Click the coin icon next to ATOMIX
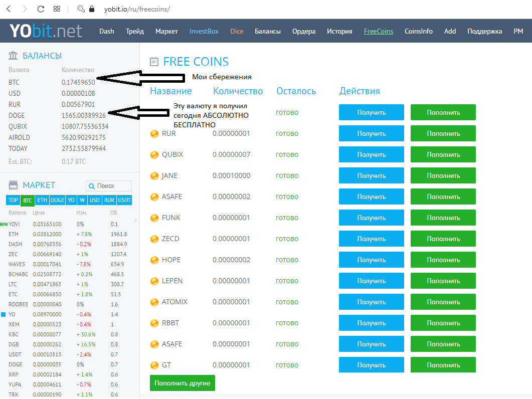The image size is (532, 399). pyautogui.click(x=154, y=302)
